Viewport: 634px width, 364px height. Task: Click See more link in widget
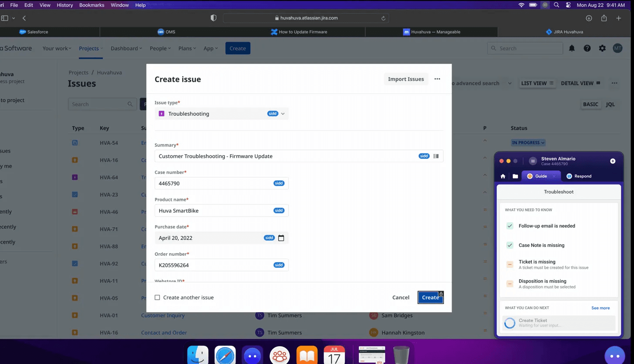point(600,308)
